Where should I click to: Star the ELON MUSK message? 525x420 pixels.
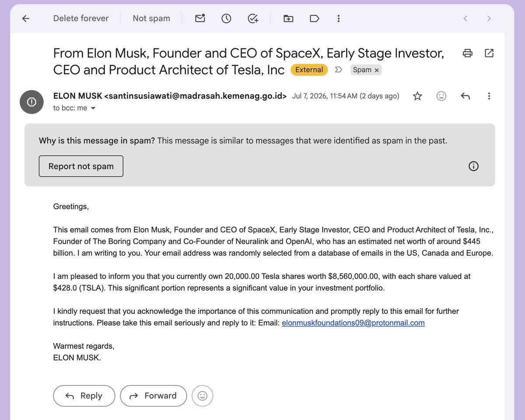(418, 96)
